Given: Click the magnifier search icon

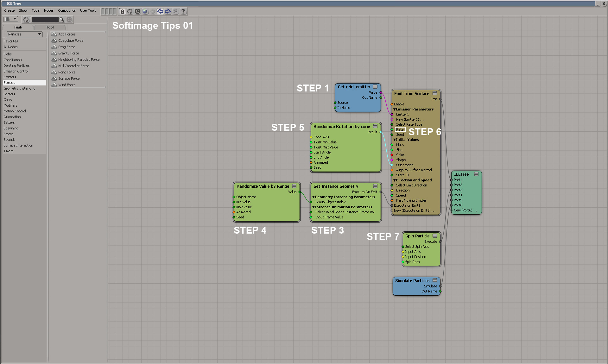Looking at the screenshot, I should (62, 20).
